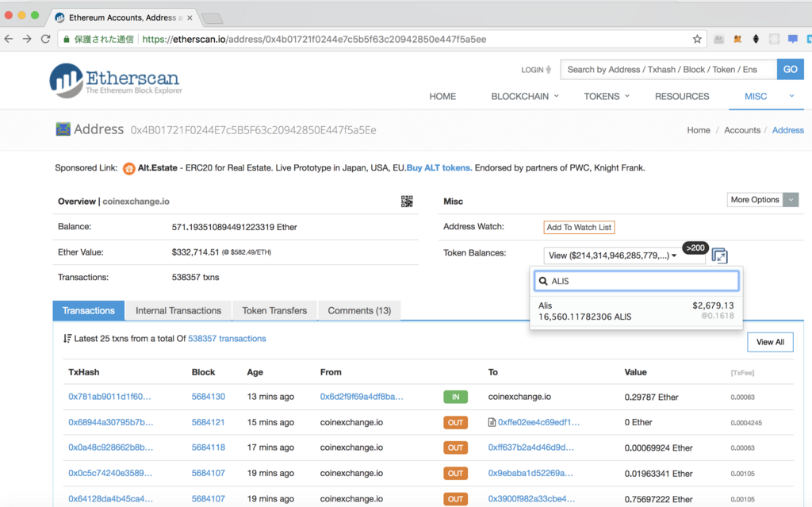The image size is (812, 507).
Task: Open recipient 0x3900f982a33cbe4
Action: [x=531, y=499]
